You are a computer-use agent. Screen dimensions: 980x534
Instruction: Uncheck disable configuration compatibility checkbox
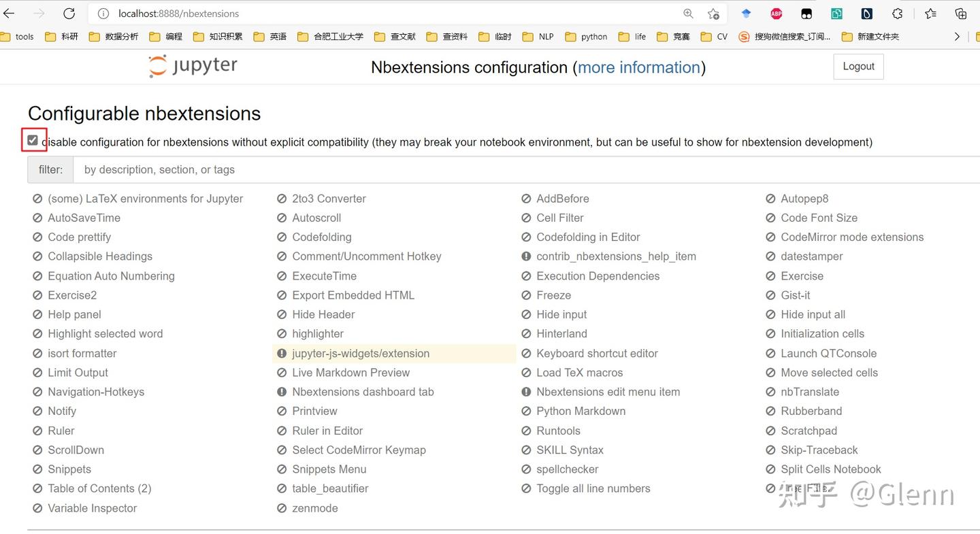pyautogui.click(x=33, y=141)
